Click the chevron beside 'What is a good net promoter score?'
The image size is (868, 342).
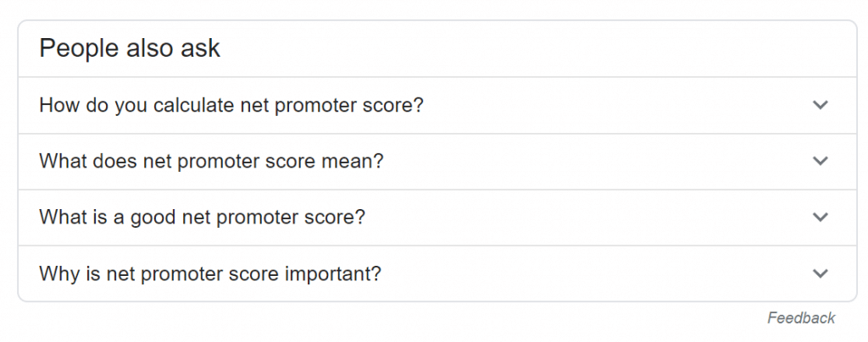click(820, 217)
